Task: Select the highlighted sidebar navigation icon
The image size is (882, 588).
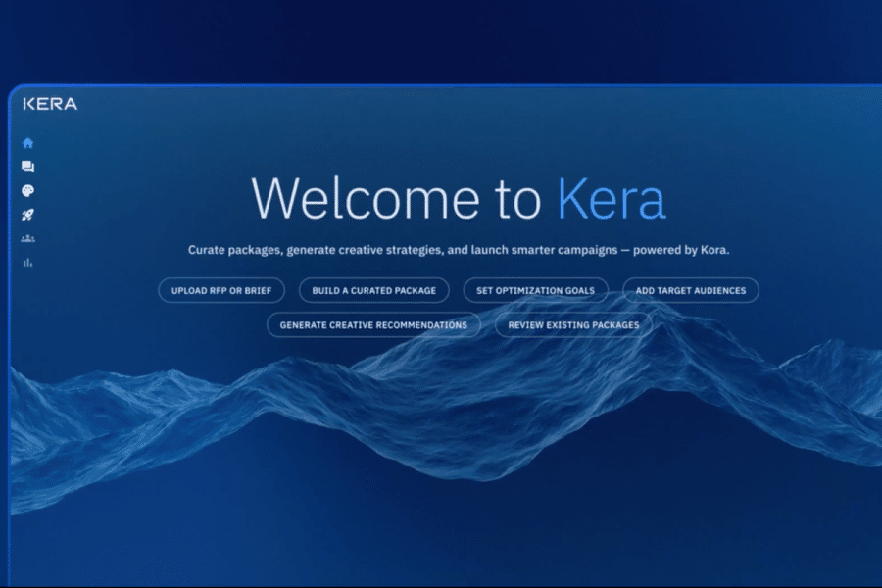Action: pyautogui.click(x=27, y=142)
